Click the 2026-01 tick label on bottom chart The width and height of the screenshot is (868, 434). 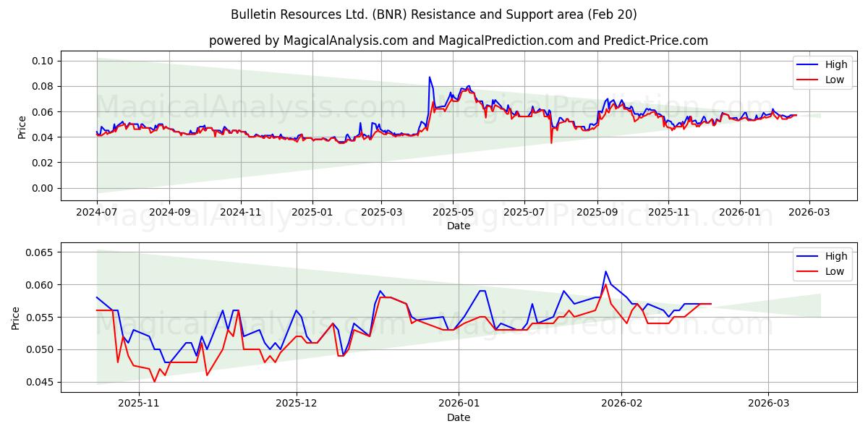[x=460, y=404]
